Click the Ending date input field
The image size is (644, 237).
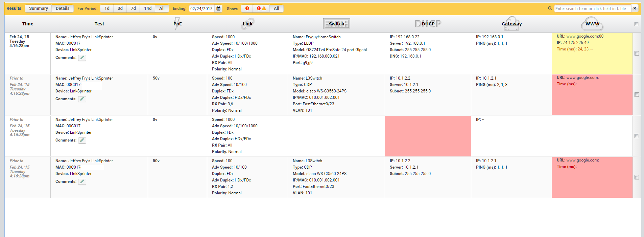click(202, 8)
